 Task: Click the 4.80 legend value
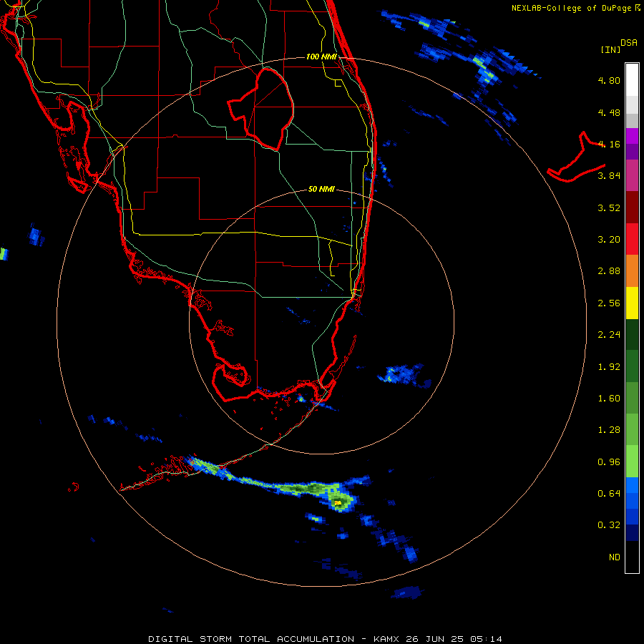tap(609, 80)
